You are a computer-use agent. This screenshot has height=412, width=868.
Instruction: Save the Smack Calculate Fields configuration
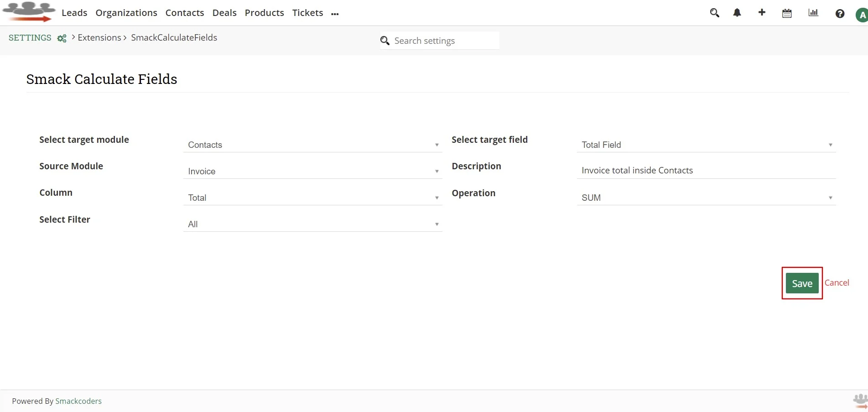[801, 283]
